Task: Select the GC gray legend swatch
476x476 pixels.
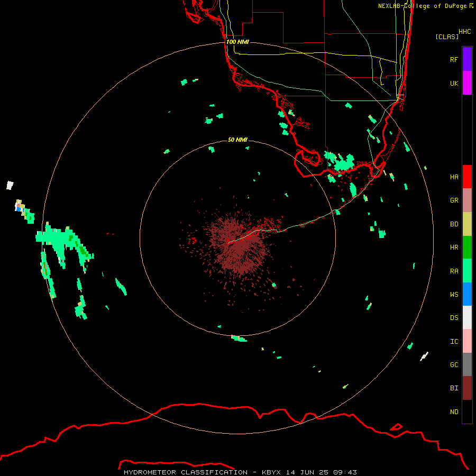Action: [467, 364]
